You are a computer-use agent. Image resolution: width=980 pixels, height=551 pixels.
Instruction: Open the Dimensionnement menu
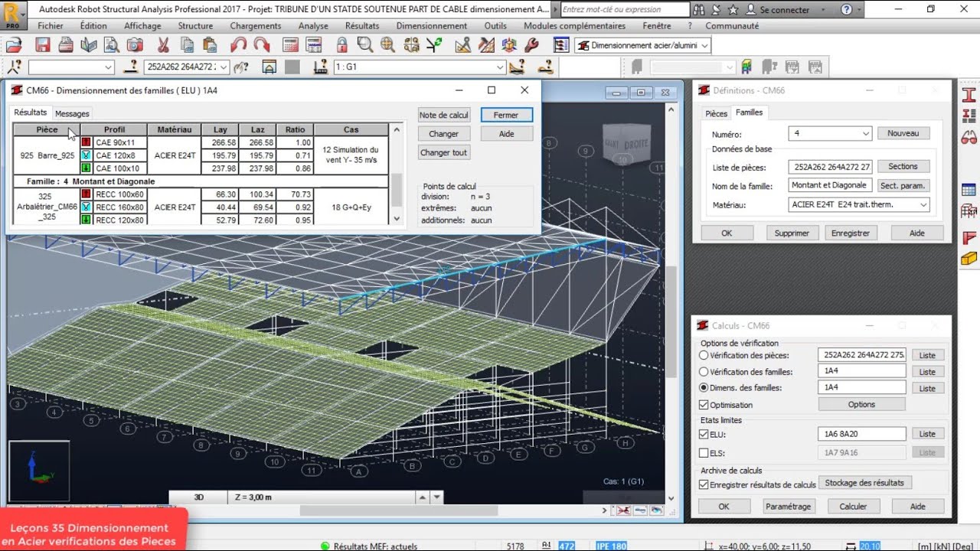pos(431,26)
